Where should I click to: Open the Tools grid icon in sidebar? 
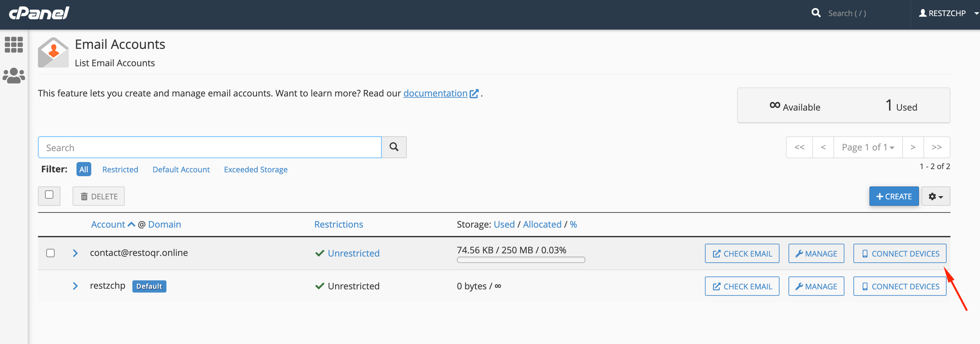[14, 45]
